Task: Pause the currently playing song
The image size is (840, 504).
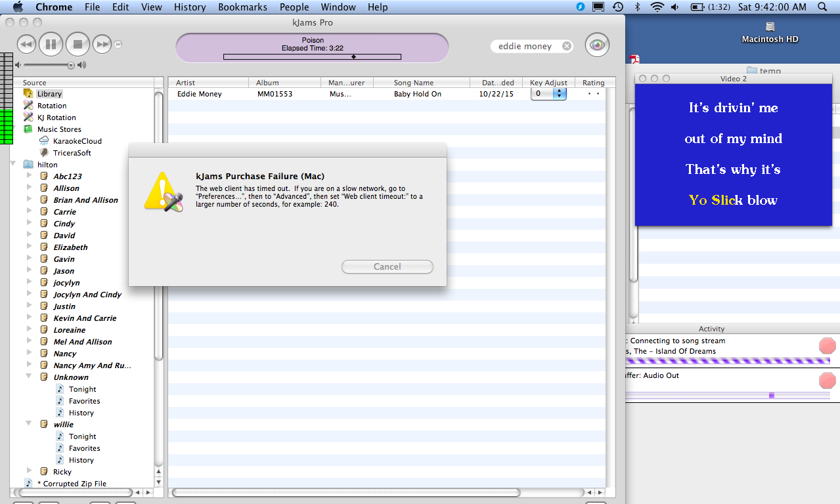Action: pyautogui.click(x=51, y=45)
